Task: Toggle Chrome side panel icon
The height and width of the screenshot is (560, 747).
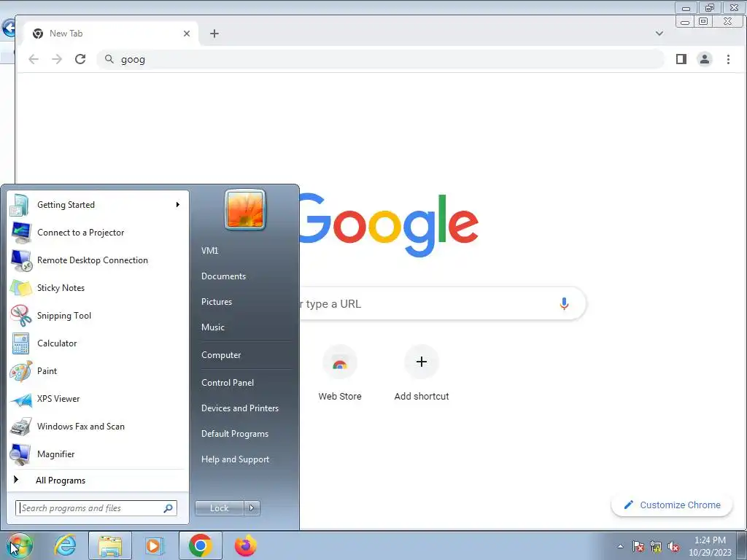Action: click(681, 59)
